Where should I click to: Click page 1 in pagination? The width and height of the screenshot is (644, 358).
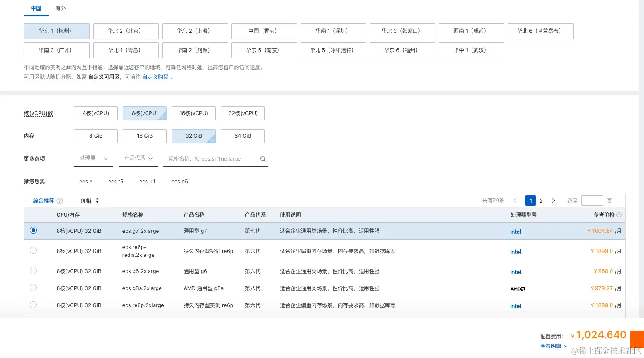(531, 201)
